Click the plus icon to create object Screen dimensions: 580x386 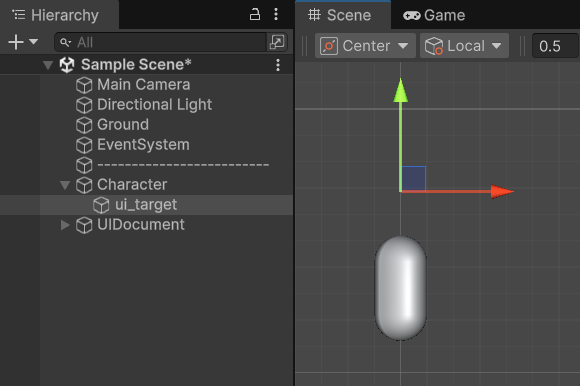click(x=16, y=42)
